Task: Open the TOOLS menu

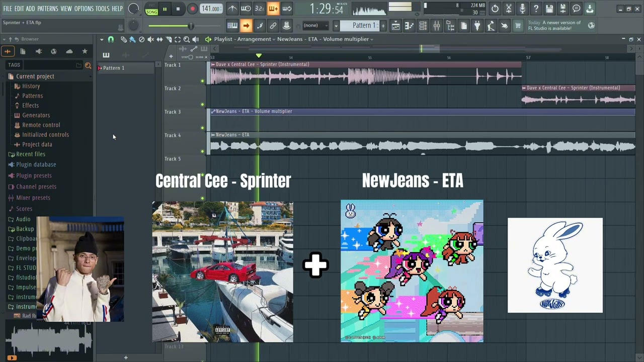Action: (x=103, y=9)
